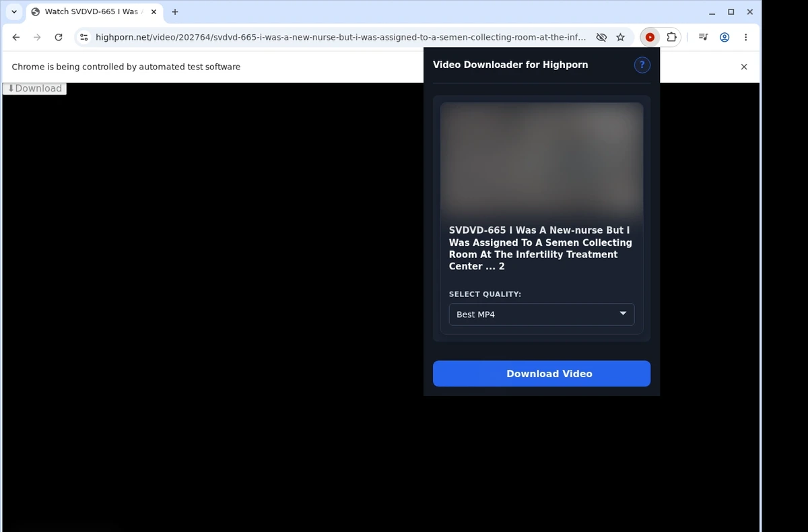The image size is (808, 532).
Task: Click the video title text SVDVD-665
Action: click(540, 248)
